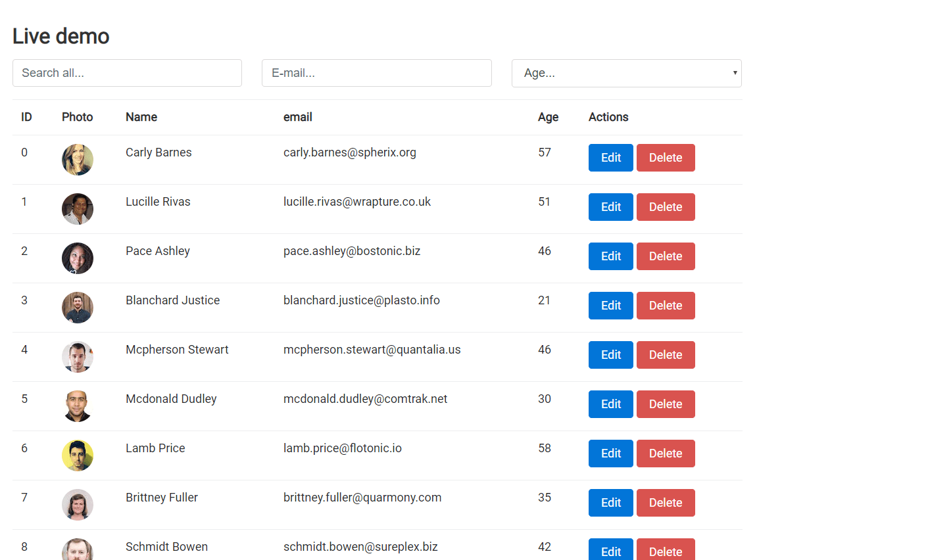Click the Name column header
The height and width of the screenshot is (560, 928).
141,117
